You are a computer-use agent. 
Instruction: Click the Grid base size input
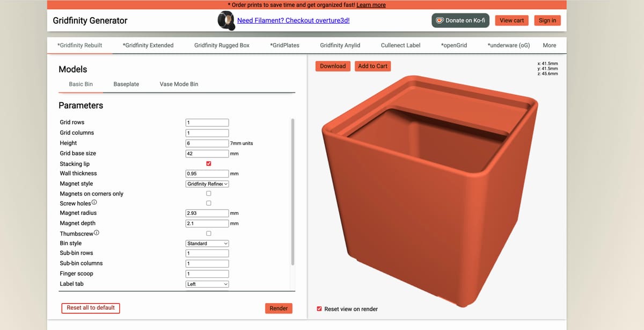pyautogui.click(x=207, y=153)
